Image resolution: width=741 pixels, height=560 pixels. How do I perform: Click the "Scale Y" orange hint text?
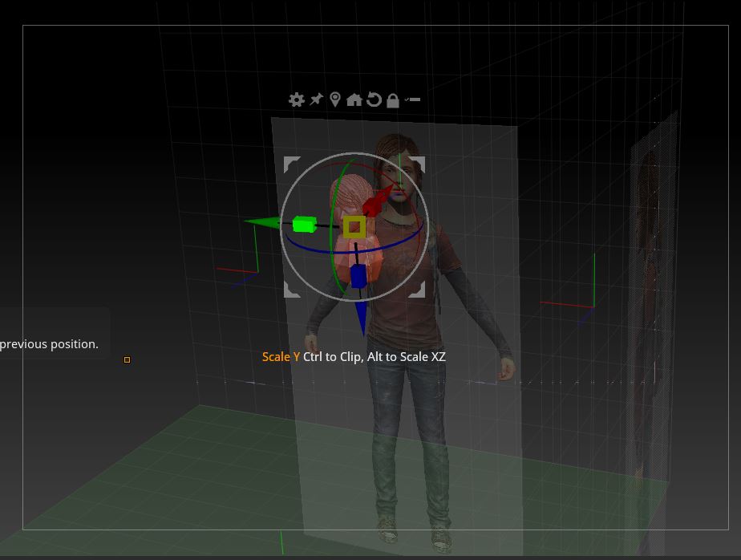(281, 357)
